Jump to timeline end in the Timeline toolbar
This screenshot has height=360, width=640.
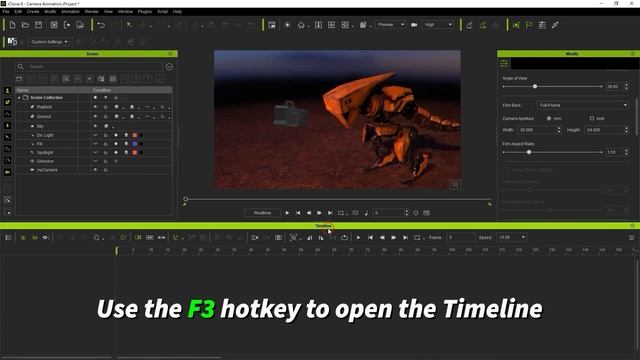405,238
